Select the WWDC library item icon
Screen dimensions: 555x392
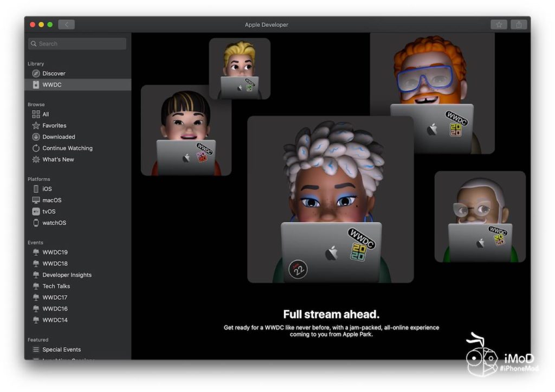pos(36,85)
